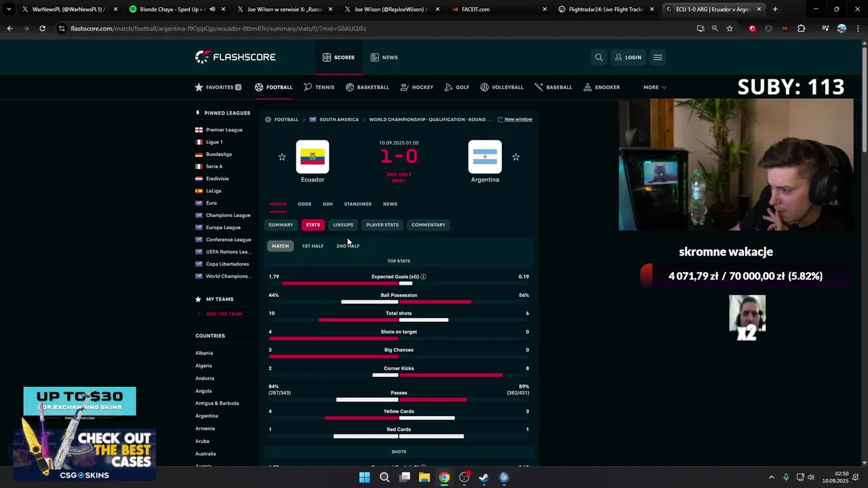
Task: Switch to the FACEIT.com browser tab
Action: click(x=499, y=9)
